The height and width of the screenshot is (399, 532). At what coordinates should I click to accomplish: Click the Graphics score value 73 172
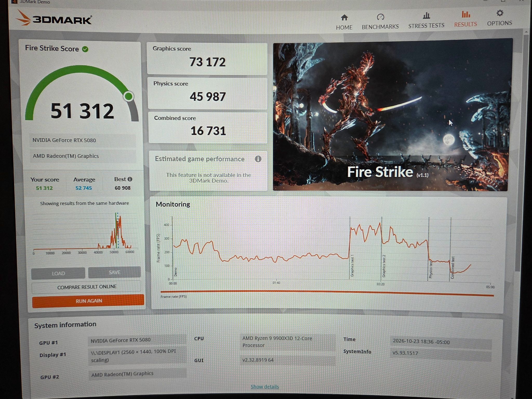click(207, 62)
